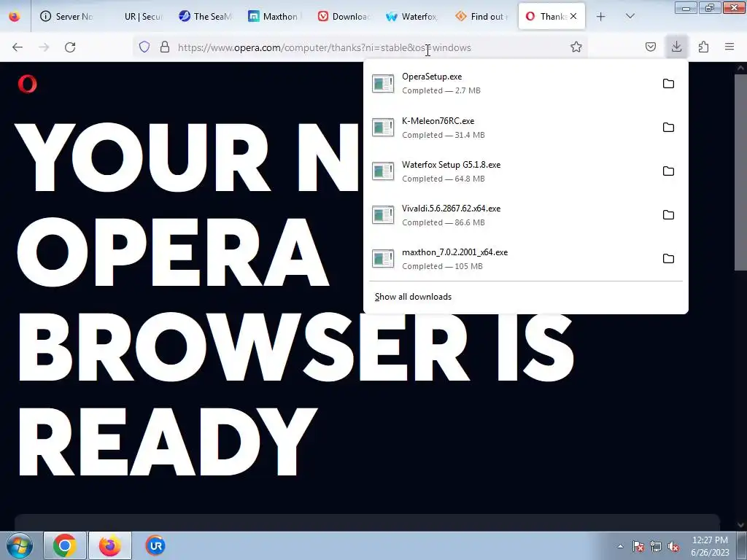Switch to the Find out tab
Screen dimensions: 747x560
483,16
